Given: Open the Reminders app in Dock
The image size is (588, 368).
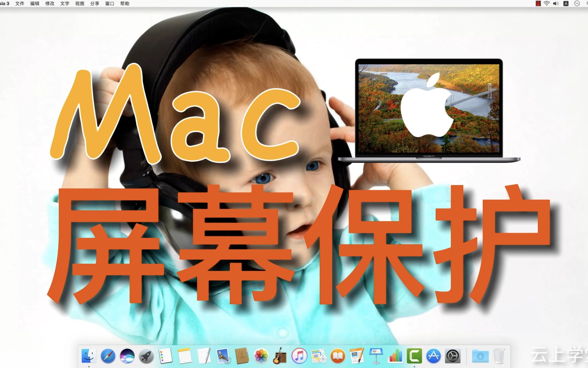Looking at the screenshot, I should click(165, 356).
